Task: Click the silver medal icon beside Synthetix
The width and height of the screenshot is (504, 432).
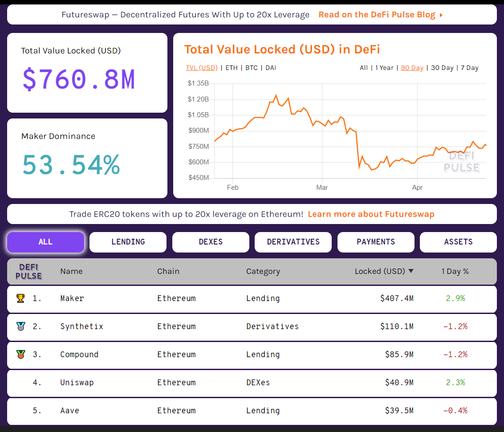Action: tap(20, 326)
